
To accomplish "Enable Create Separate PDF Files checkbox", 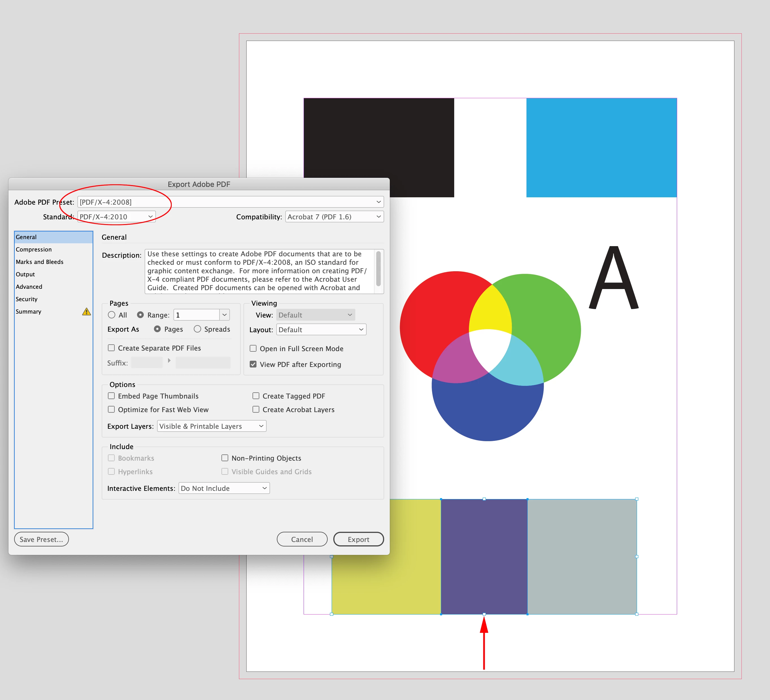I will pos(112,348).
